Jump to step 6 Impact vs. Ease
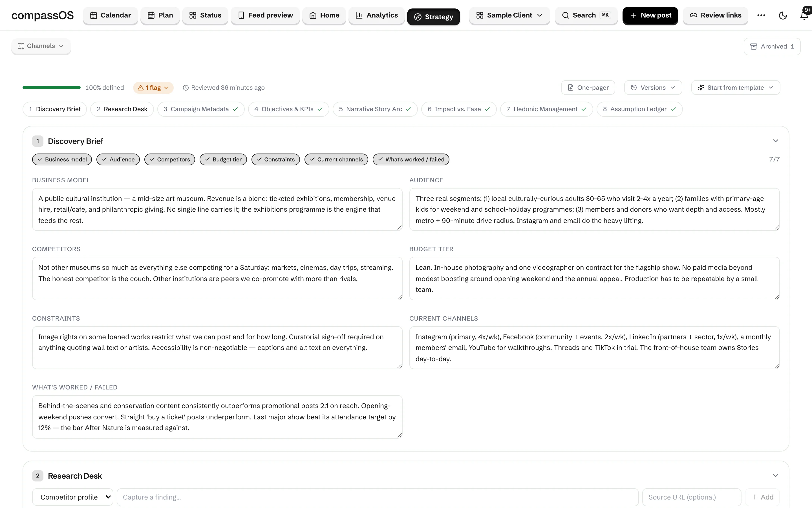The width and height of the screenshot is (812, 508). click(x=459, y=109)
